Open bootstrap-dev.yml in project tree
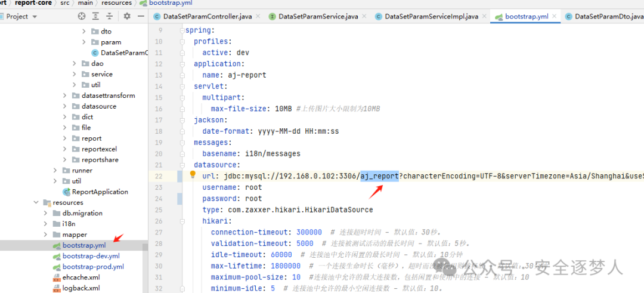Viewport: 644px width, 293px height. (x=86, y=256)
